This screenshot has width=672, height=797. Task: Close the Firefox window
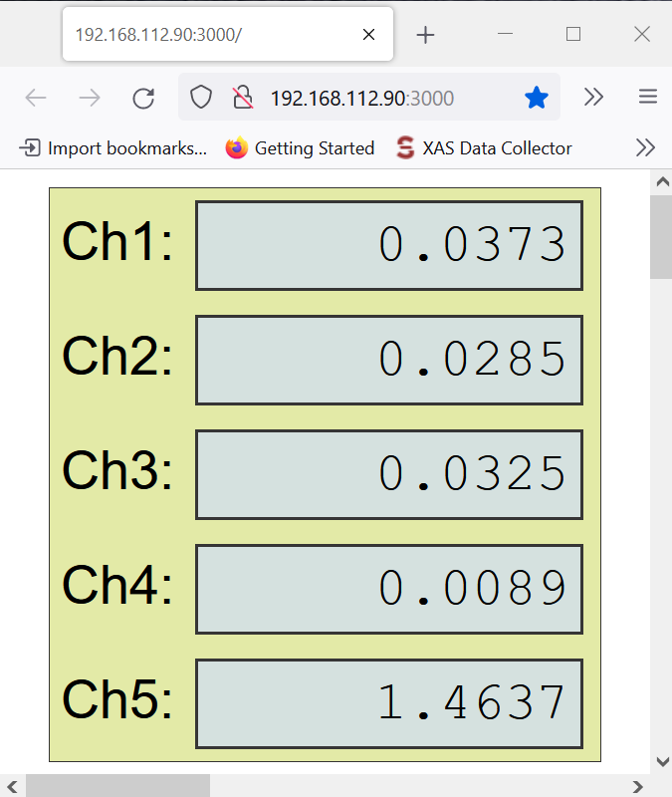click(642, 34)
